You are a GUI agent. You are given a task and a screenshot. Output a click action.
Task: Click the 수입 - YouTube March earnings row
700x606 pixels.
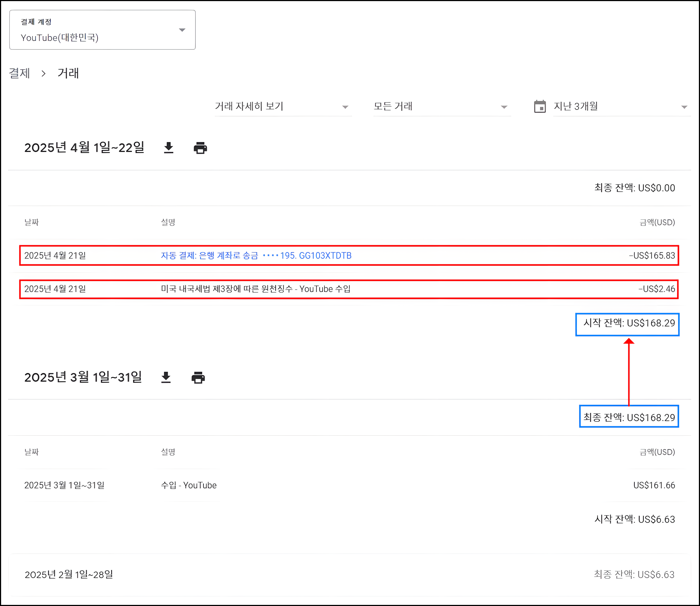(189, 485)
